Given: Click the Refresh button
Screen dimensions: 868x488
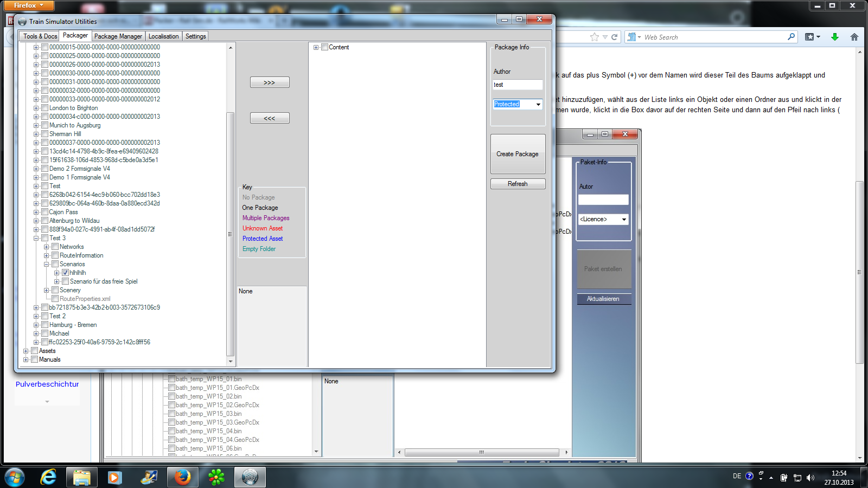Looking at the screenshot, I should click(x=518, y=184).
